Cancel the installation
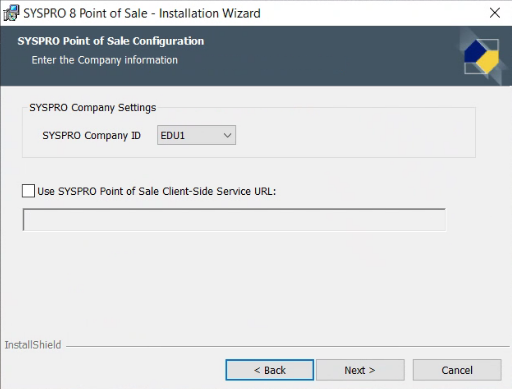 click(457, 370)
